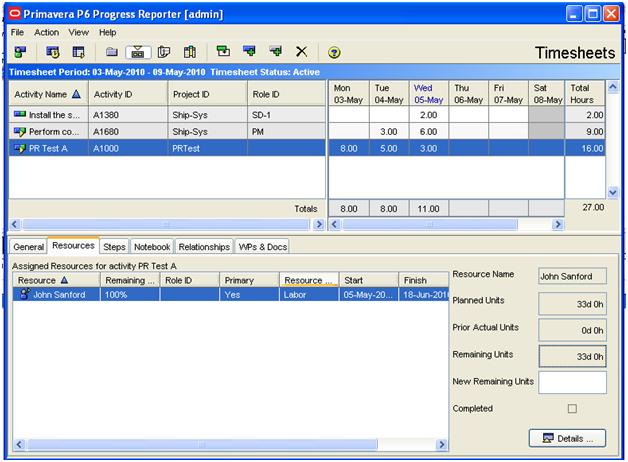Click the Role ID header in the activity table
This screenshot has width=628, height=462.
286,94
